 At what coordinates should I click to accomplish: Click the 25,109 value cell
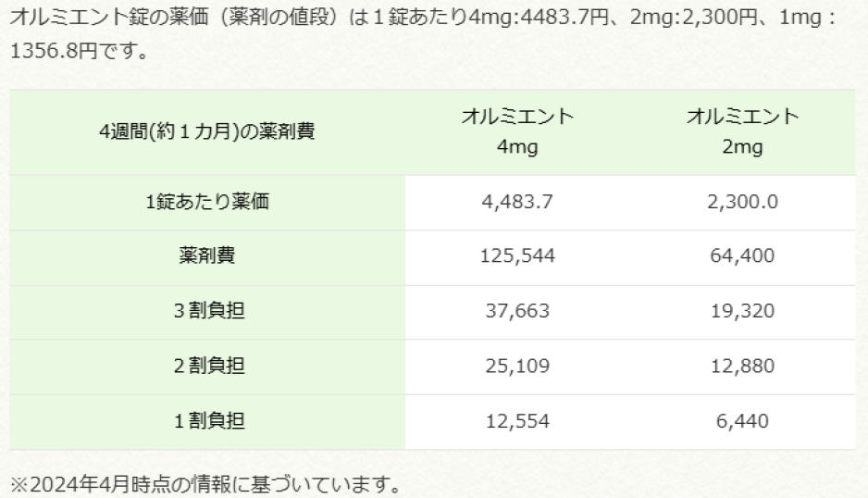tap(517, 367)
